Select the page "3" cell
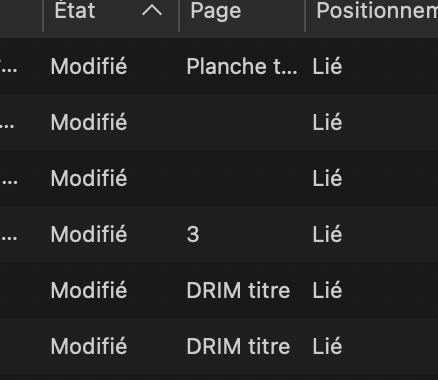 coord(193,234)
